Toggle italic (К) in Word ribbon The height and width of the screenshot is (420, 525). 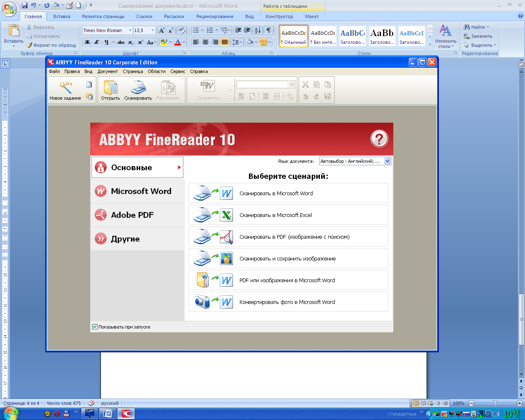click(97, 42)
